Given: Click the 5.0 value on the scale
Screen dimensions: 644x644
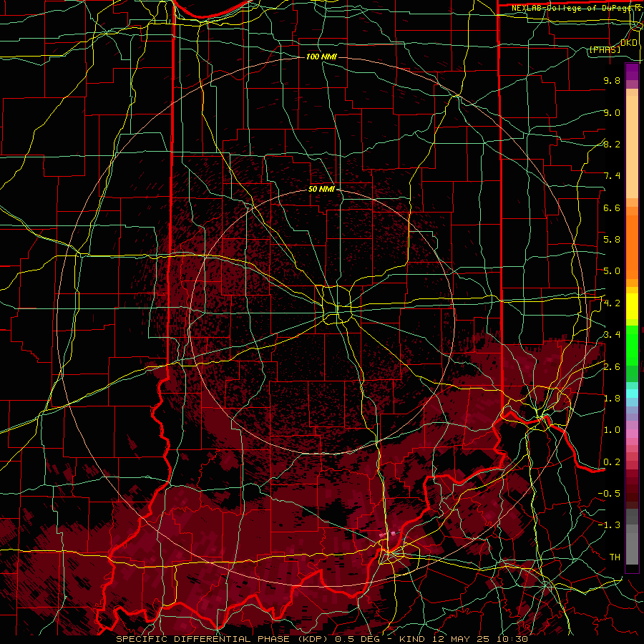Looking at the screenshot, I should 612,271.
